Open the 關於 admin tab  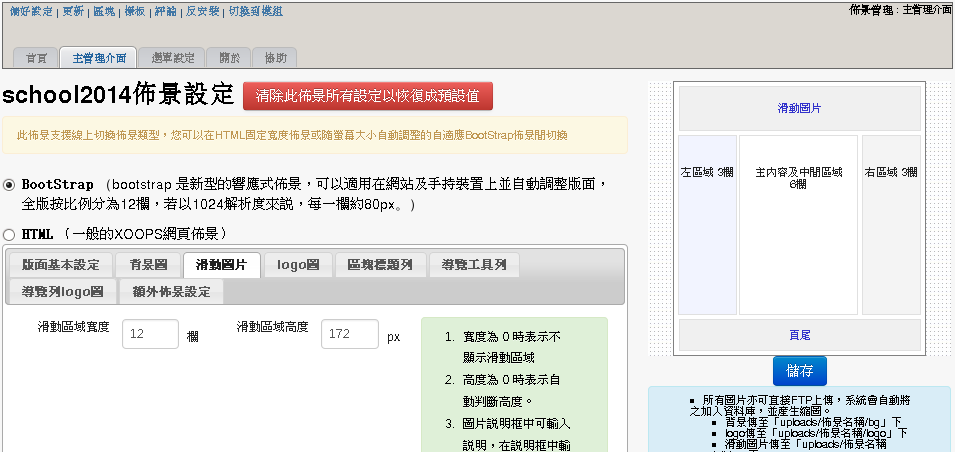(x=229, y=58)
